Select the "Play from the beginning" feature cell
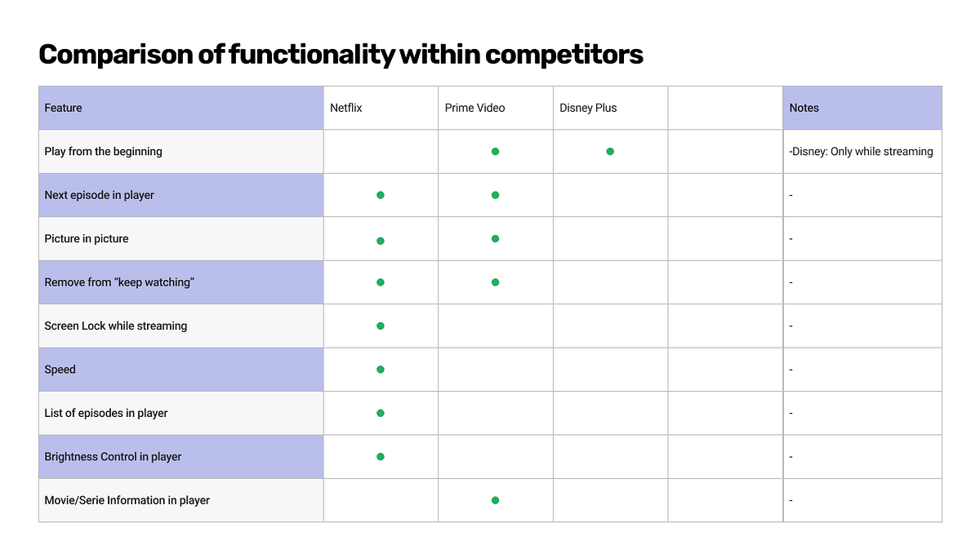The image size is (980, 550). (x=181, y=152)
